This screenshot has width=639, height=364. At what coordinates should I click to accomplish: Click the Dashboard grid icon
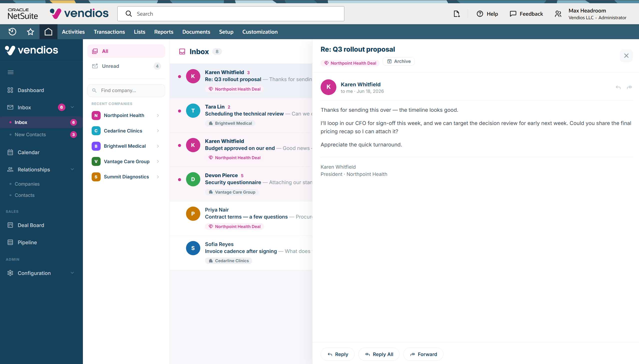click(x=10, y=90)
